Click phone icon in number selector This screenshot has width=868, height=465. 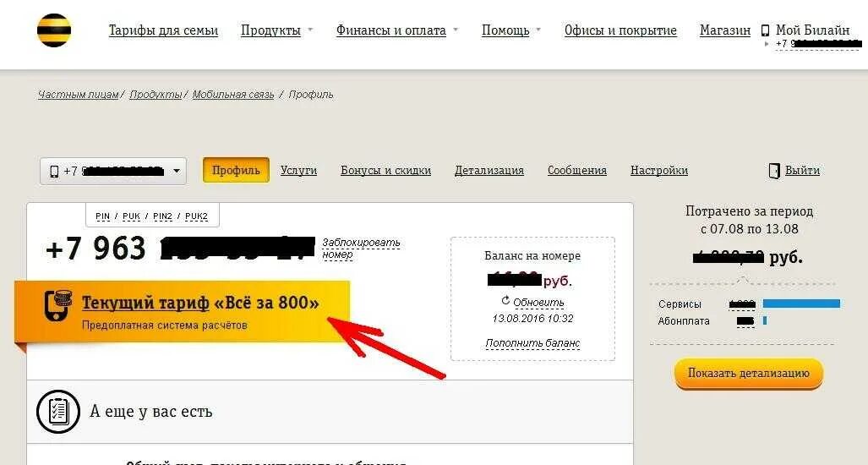(54, 172)
